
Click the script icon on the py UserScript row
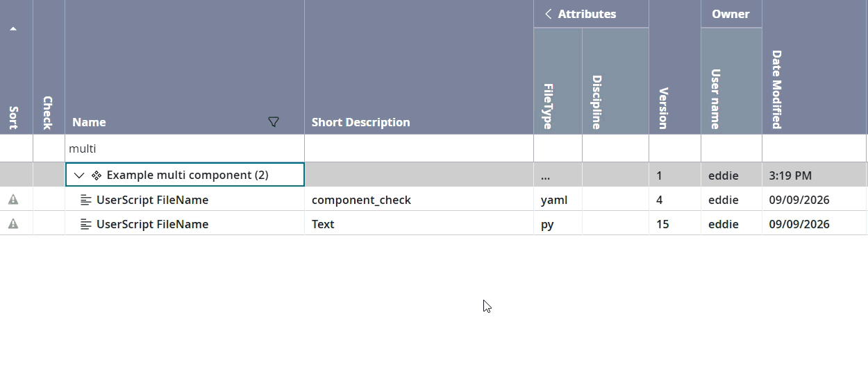point(86,224)
